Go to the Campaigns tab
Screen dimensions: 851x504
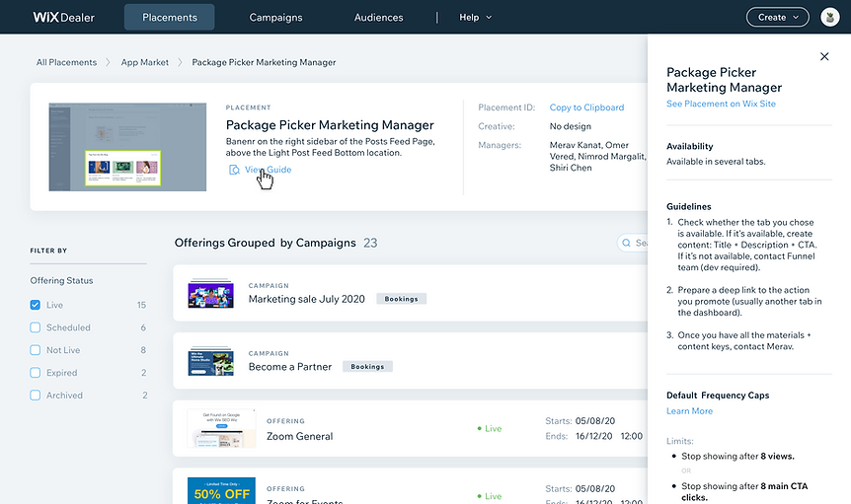coord(275,18)
